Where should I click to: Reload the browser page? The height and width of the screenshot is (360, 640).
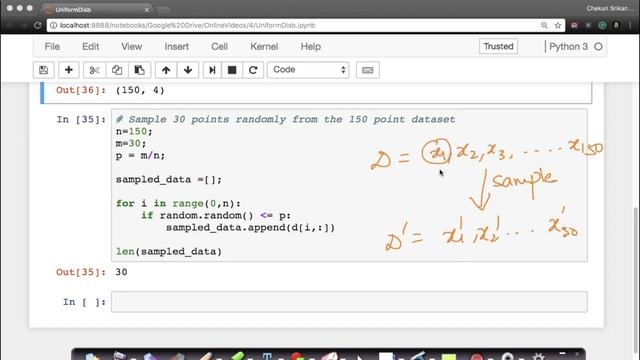click(x=38, y=25)
